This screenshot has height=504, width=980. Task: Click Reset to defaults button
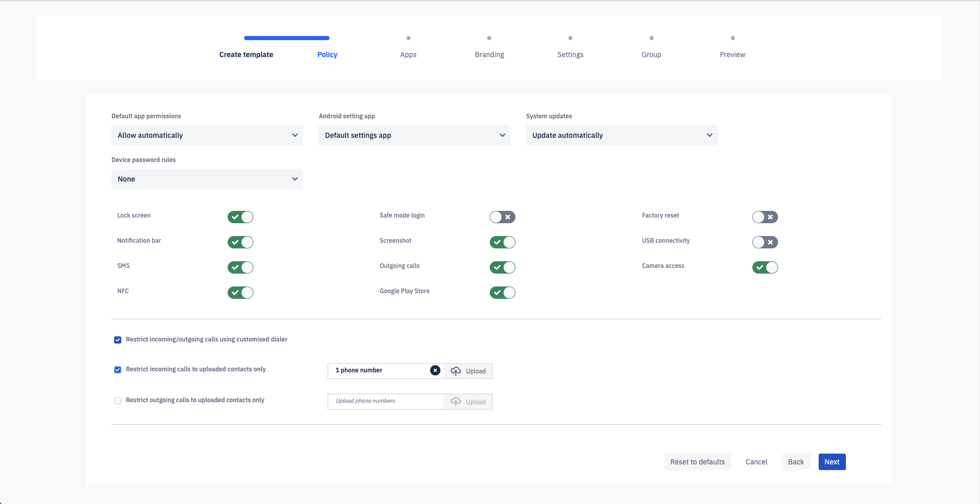coord(697,462)
